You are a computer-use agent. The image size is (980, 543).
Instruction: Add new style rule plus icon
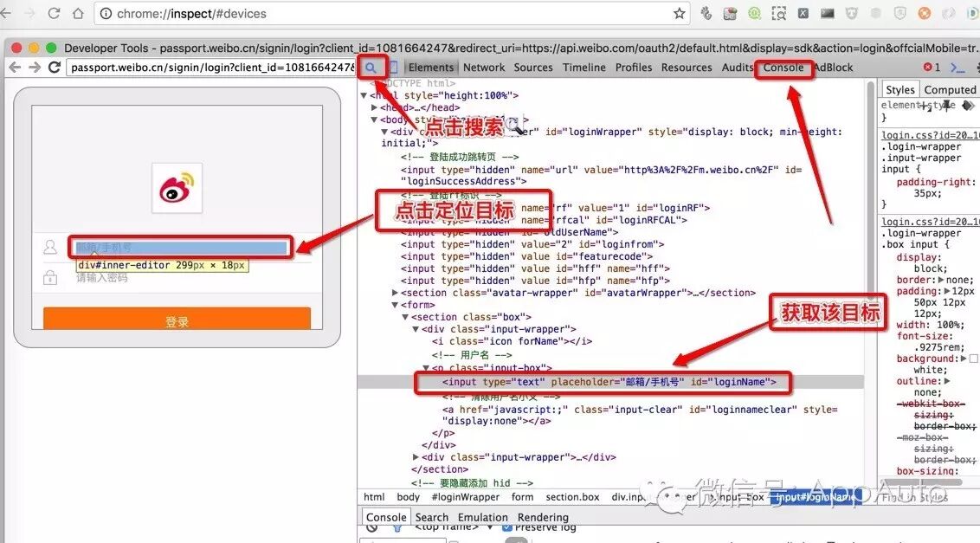point(925,106)
